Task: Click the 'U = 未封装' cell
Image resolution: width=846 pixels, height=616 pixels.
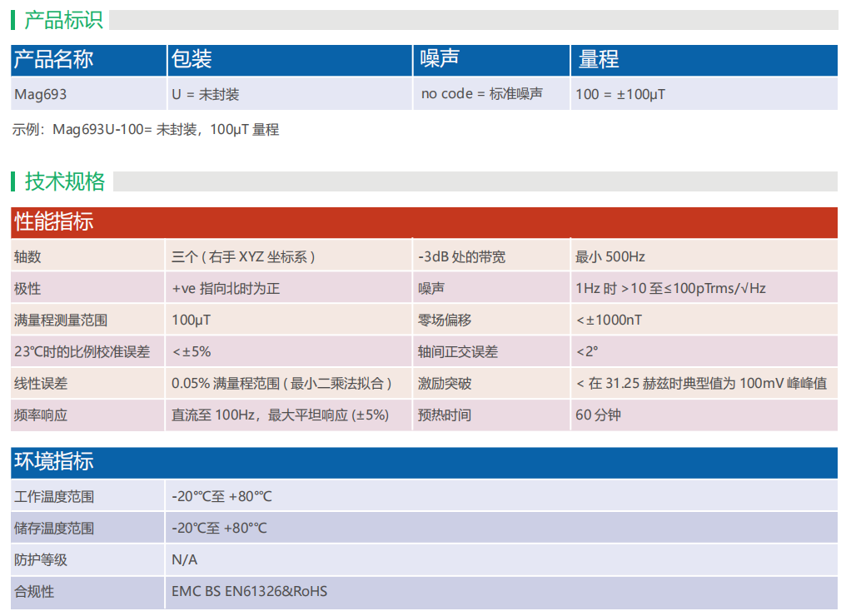Action: point(205,94)
